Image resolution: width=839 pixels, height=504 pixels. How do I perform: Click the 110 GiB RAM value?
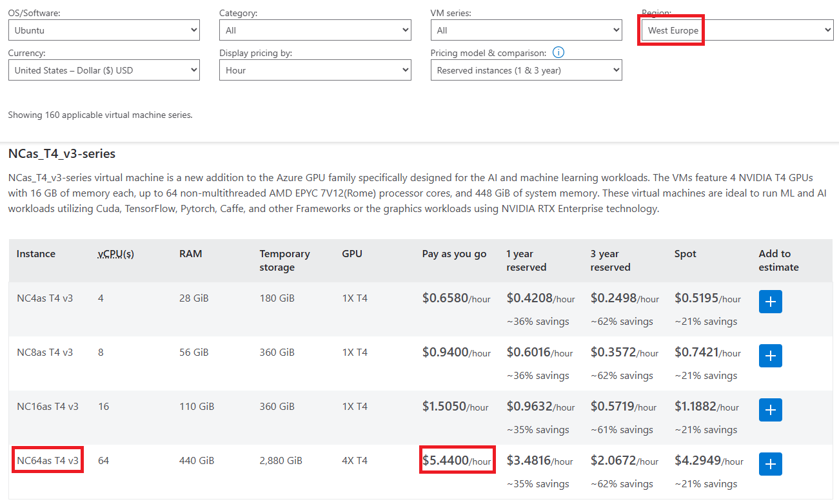point(197,407)
